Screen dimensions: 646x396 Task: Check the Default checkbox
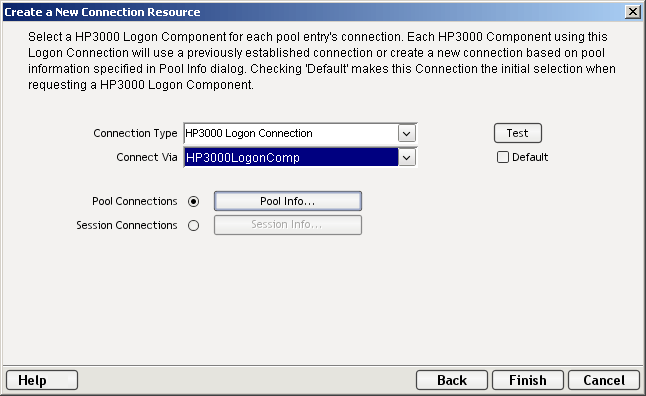(x=503, y=157)
